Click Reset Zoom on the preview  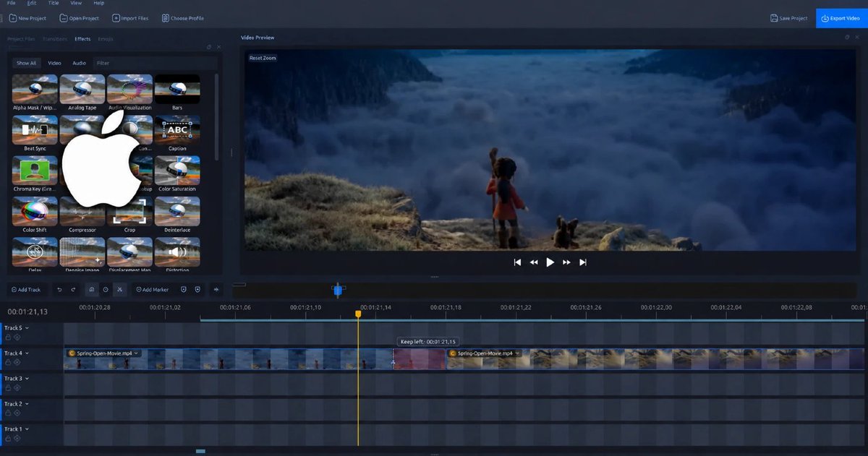coord(263,58)
